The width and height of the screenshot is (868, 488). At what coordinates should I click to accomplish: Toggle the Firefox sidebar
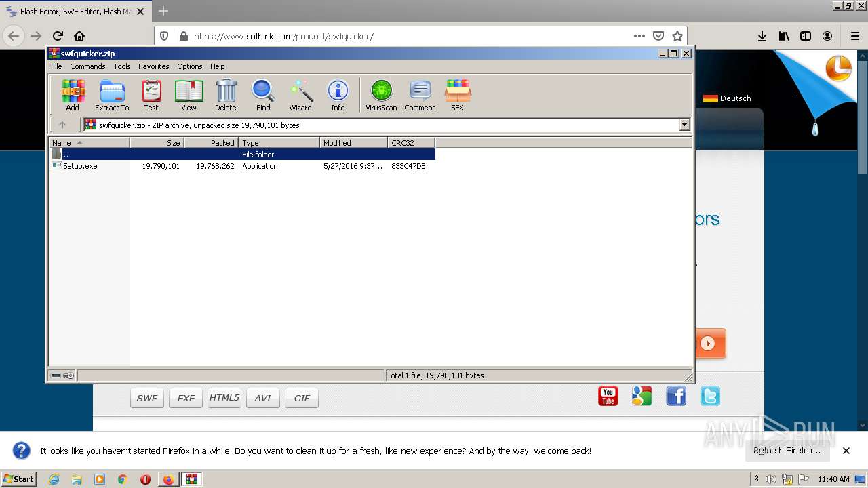pyautogui.click(x=806, y=36)
